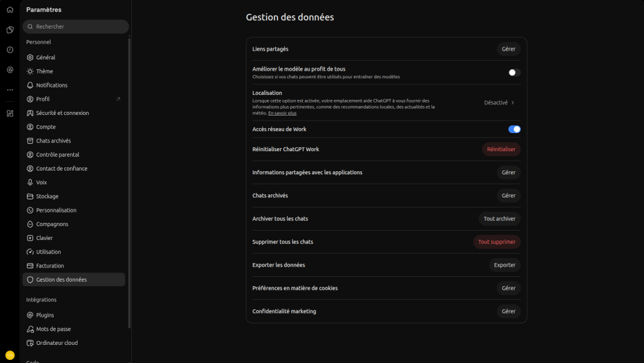
Task: Enable Améliorer le modèle au profit de tous
Action: [514, 72]
